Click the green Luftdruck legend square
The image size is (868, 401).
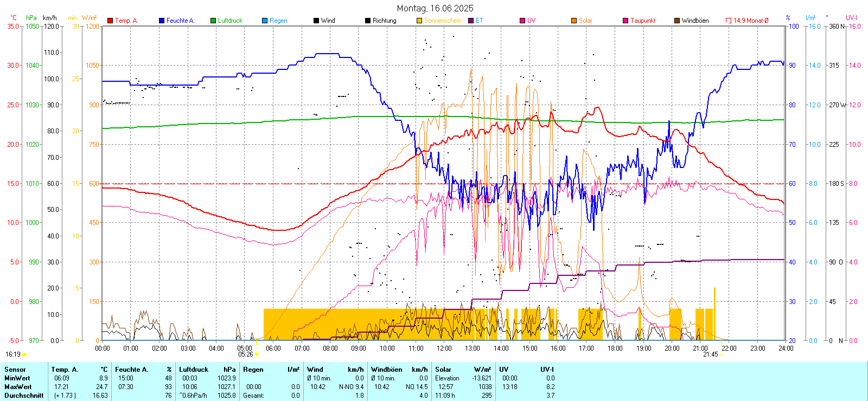[213, 21]
